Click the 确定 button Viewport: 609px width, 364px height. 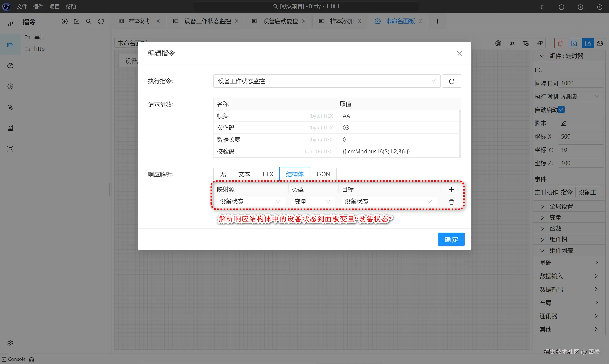tap(451, 239)
